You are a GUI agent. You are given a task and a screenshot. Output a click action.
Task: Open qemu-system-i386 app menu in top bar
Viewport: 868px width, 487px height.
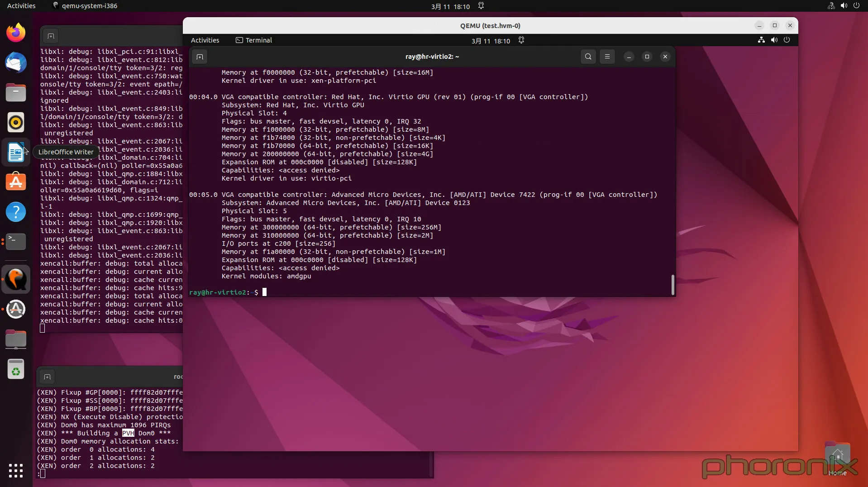85,6
